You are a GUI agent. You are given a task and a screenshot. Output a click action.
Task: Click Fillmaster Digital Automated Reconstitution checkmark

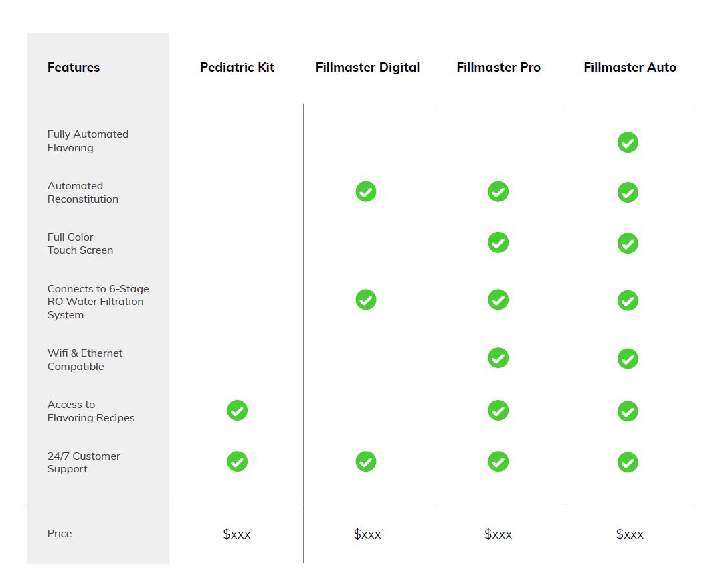coord(366,192)
